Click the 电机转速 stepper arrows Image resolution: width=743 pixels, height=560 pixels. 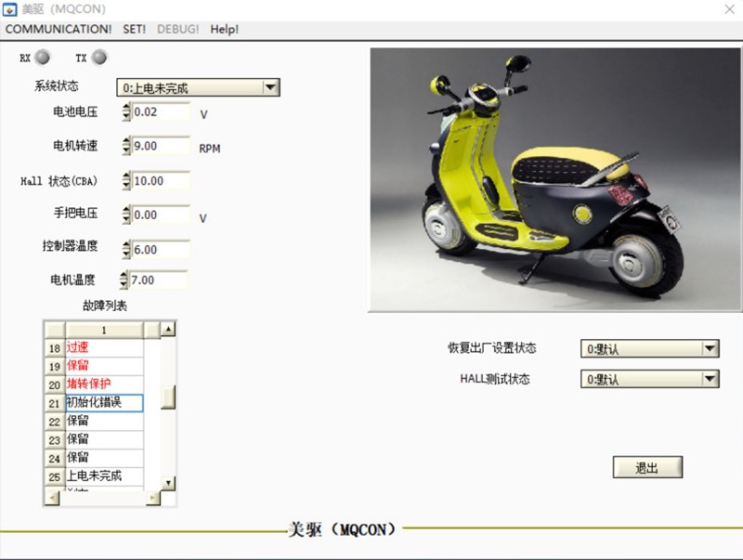pos(126,146)
